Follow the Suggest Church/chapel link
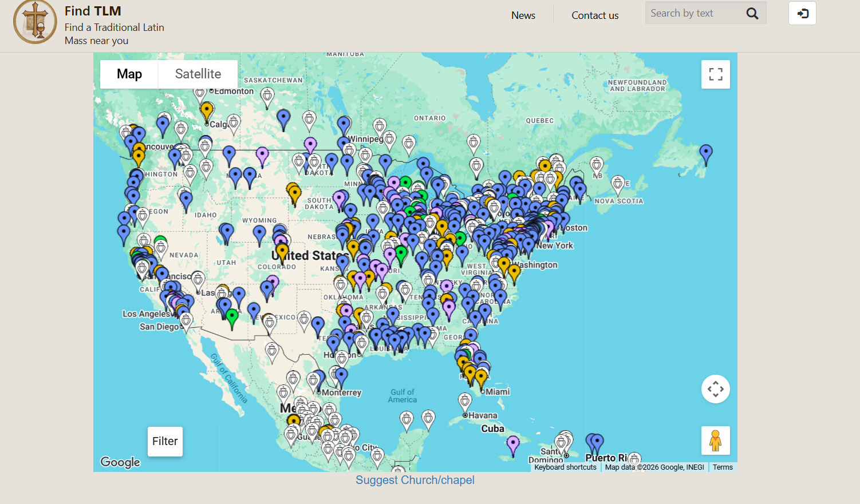Image resolution: width=860 pixels, height=504 pixels. click(x=415, y=480)
